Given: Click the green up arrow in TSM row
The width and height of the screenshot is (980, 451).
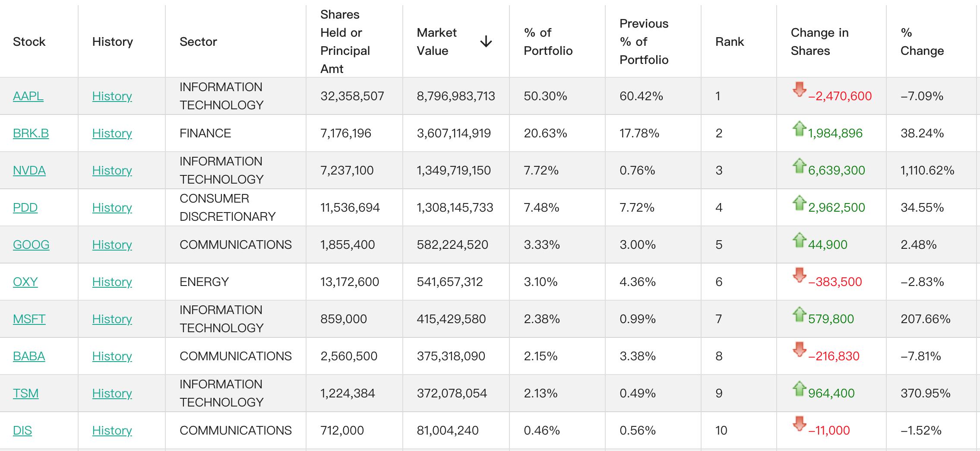Looking at the screenshot, I should [799, 388].
